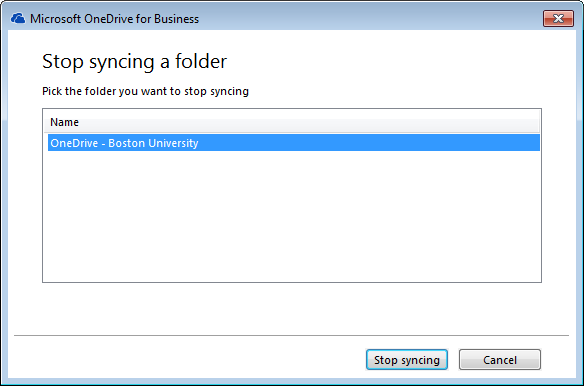Click the Name header label
Viewport: 584px width, 386px height.
tap(64, 122)
